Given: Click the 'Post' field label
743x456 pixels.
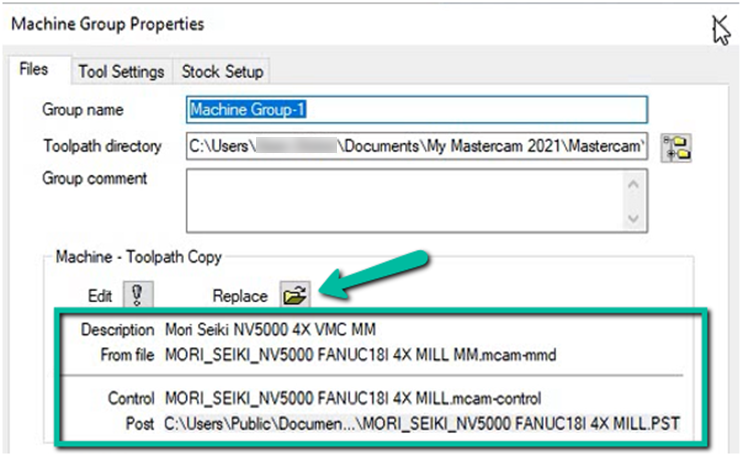Looking at the screenshot, I should [x=140, y=423].
